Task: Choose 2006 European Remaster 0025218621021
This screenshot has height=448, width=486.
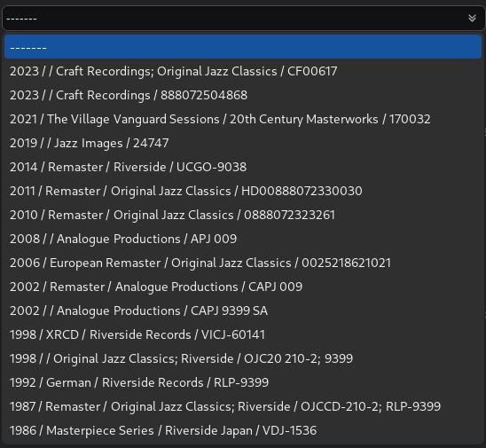Action: (243, 263)
